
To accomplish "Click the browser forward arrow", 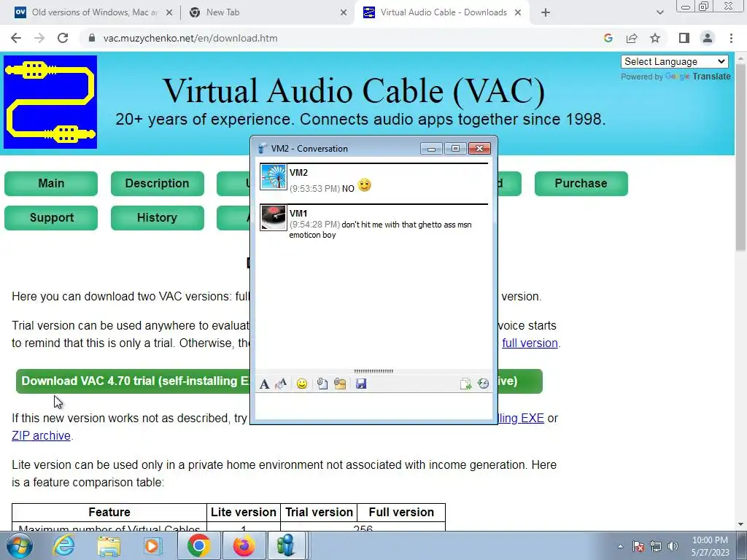I will click(39, 38).
